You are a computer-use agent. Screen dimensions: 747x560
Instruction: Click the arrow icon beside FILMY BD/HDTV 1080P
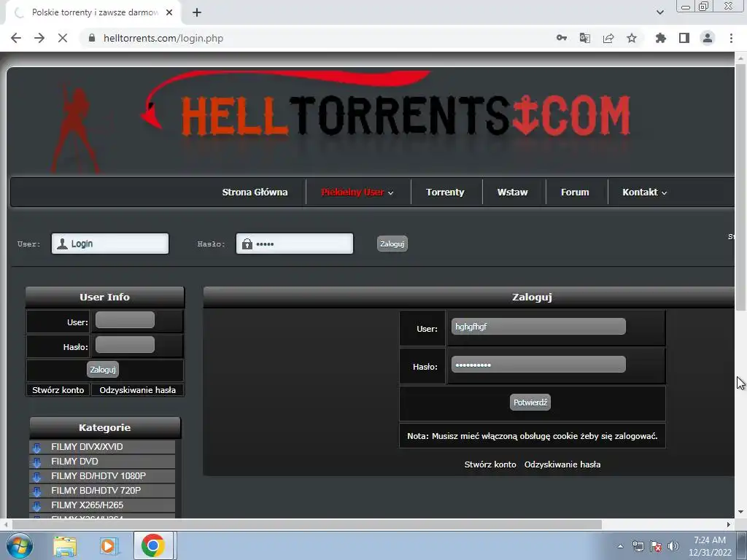(36, 477)
